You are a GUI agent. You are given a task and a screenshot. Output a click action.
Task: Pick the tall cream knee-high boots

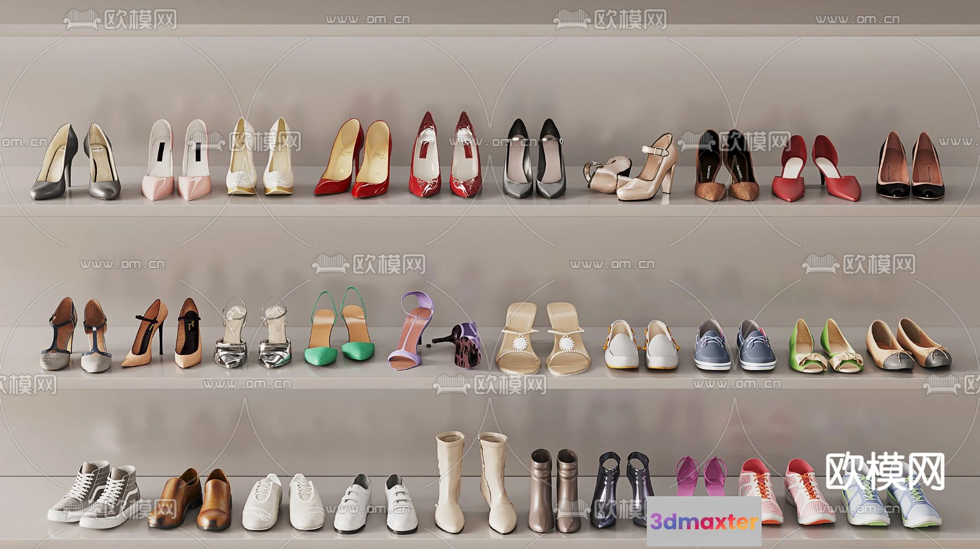pyautogui.click(x=476, y=482)
